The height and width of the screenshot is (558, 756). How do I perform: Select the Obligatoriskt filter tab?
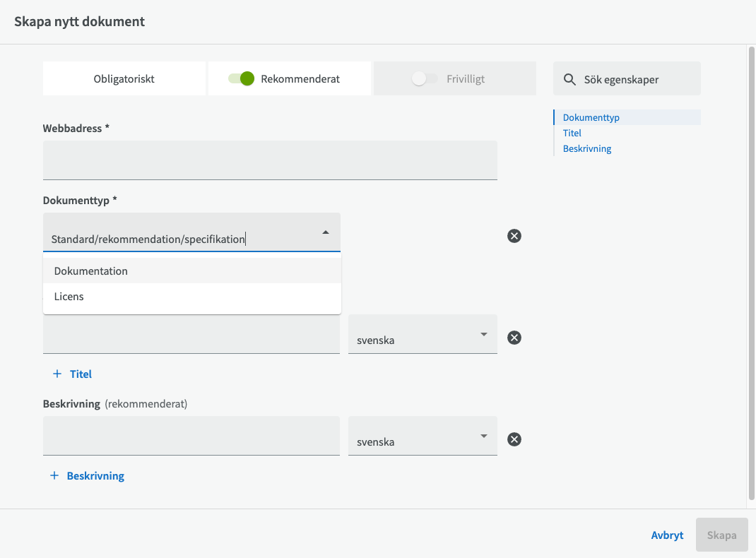[124, 79]
